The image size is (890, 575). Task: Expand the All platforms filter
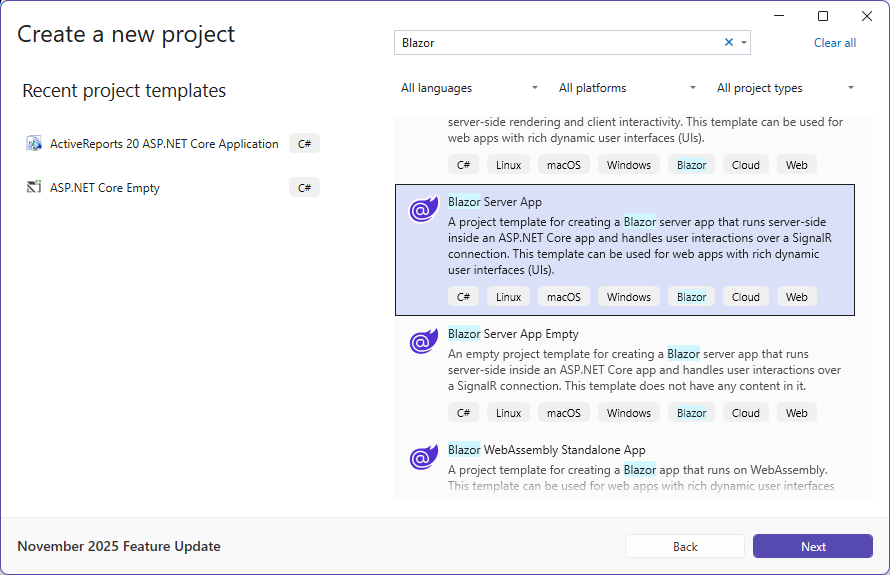(x=627, y=88)
